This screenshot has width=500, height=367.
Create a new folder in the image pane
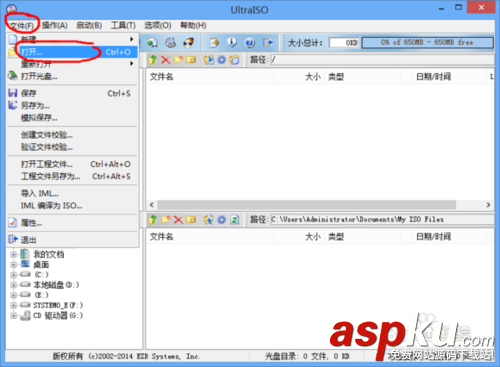coord(178,60)
